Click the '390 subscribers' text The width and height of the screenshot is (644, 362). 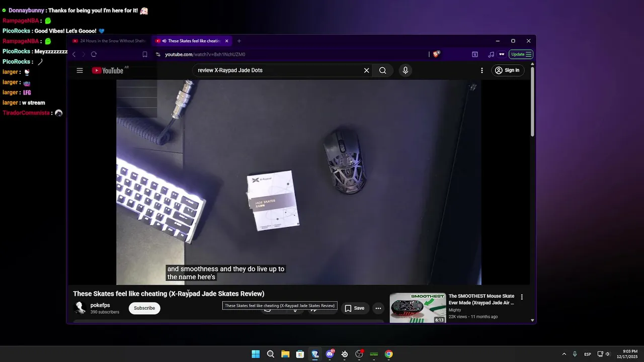tap(105, 312)
